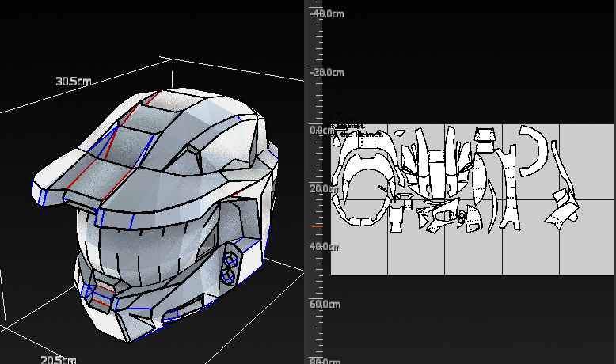Click the "40.0cm" ruler mark
The width and height of the screenshot is (616, 364).
tap(325, 247)
